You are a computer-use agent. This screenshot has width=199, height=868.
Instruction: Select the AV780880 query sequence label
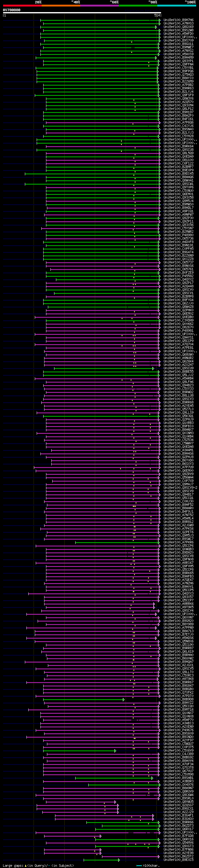point(12,10)
